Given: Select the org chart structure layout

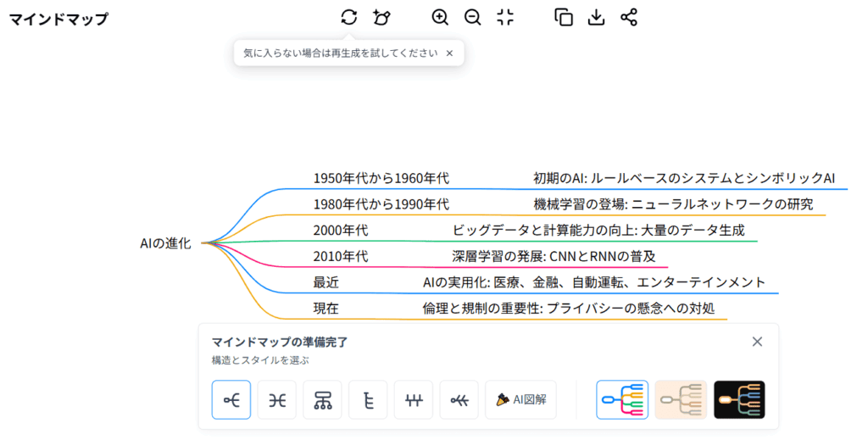Looking at the screenshot, I should [322, 399].
